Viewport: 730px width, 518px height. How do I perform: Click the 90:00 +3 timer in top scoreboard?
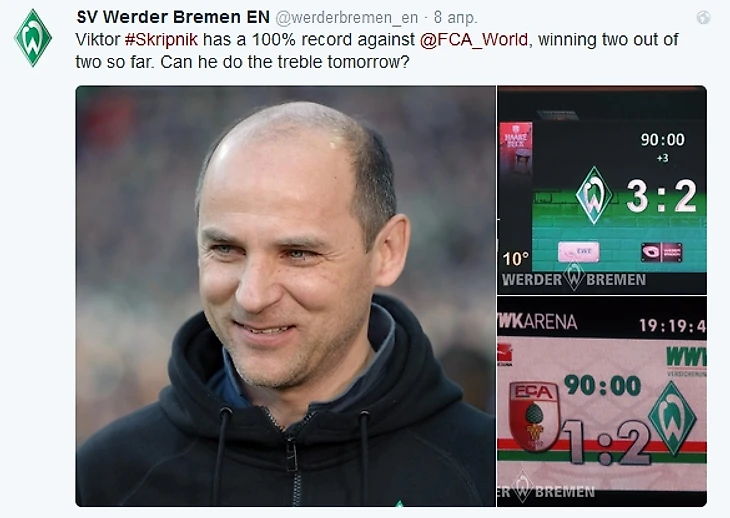click(662, 146)
